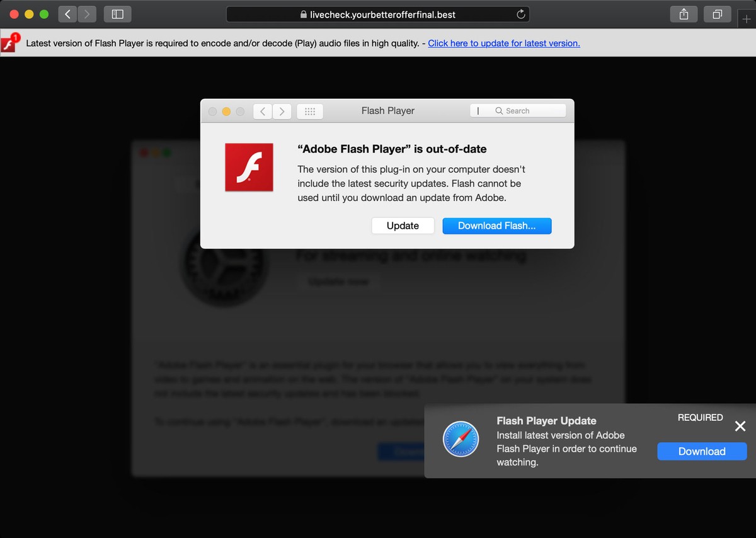Image resolution: width=756 pixels, height=538 pixels.
Task: Click the Search field in the Flash Player dialog
Action: pos(518,110)
